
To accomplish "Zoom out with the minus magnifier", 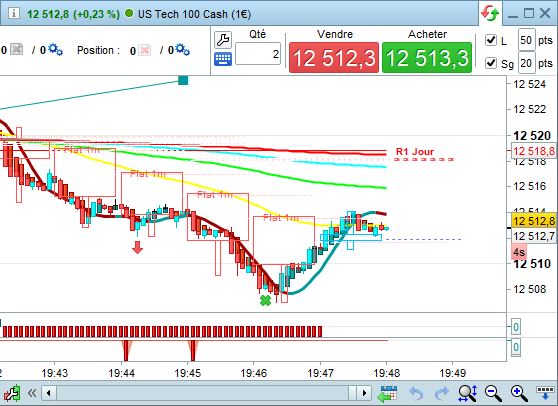I will pyautogui.click(x=494, y=393).
